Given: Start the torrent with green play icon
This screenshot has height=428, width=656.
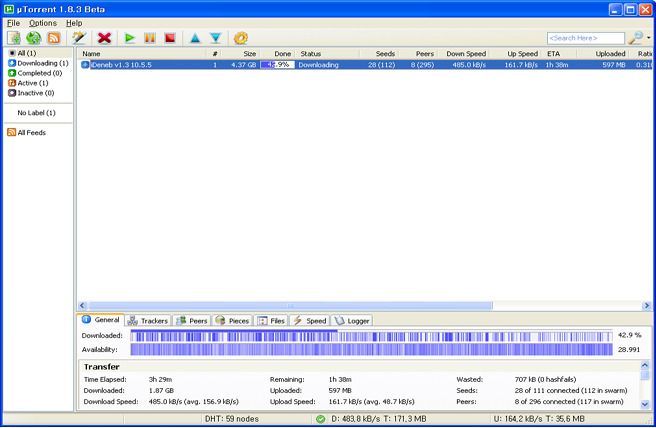Looking at the screenshot, I should [130, 38].
